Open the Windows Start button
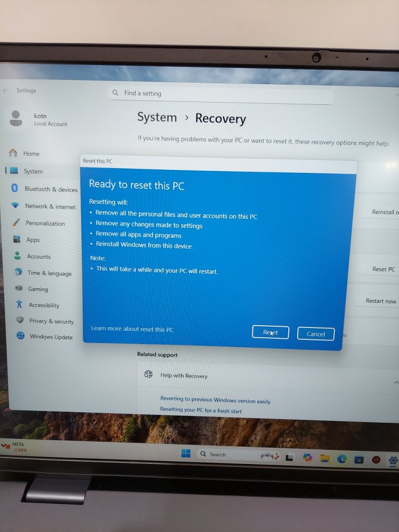The image size is (399, 532). [x=186, y=454]
